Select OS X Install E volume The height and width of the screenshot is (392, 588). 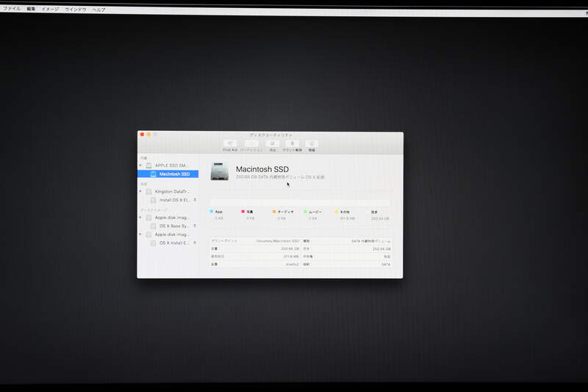tap(168, 243)
